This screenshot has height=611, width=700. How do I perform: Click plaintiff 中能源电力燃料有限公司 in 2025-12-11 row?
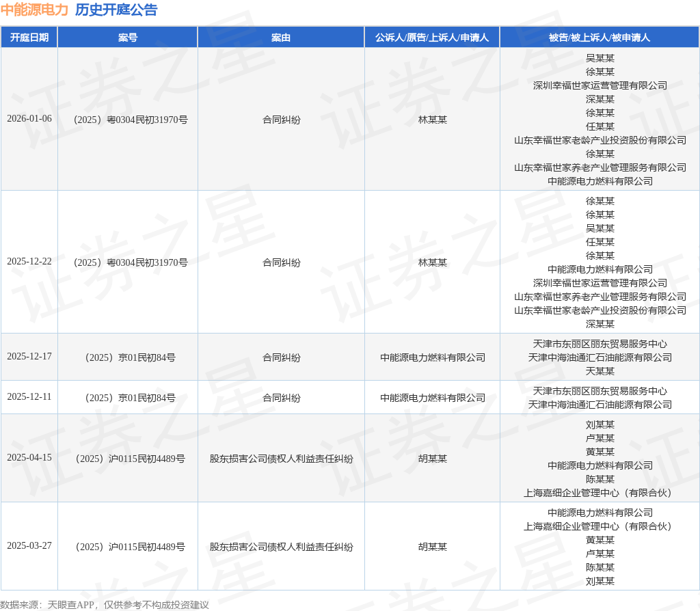click(433, 398)
